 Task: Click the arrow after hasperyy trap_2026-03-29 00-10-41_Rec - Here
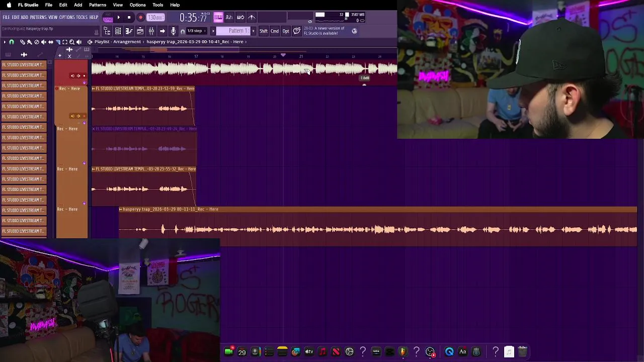(246, 42)
